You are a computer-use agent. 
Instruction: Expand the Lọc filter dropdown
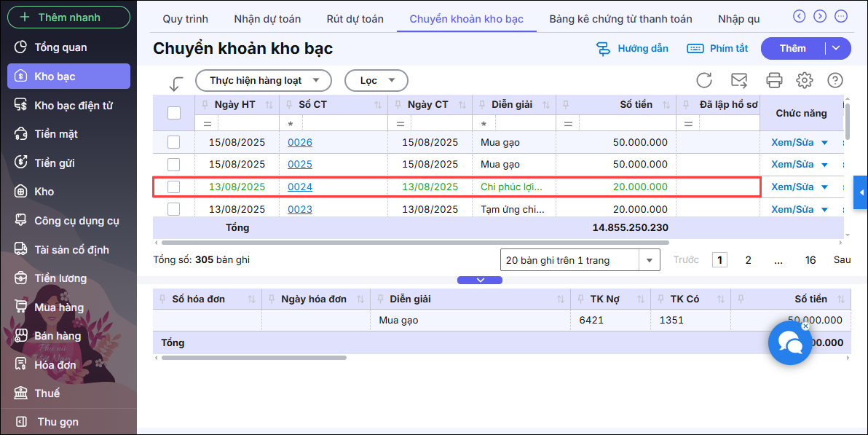pyautogui.click(x=376, y=80)
